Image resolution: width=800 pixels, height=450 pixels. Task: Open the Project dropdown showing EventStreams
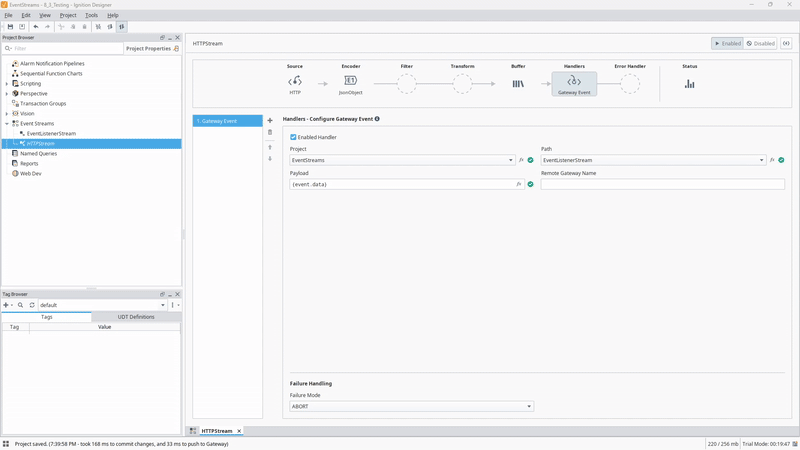click(x=402, y=160)
